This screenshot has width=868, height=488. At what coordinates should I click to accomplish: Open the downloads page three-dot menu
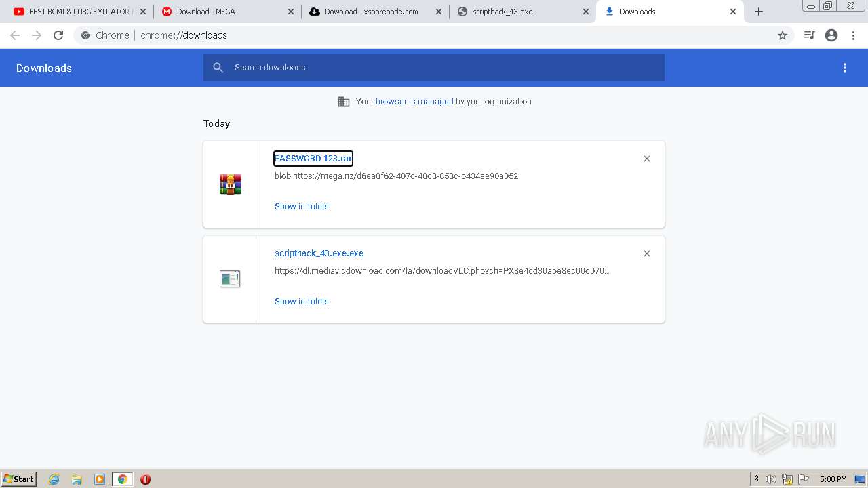pos(845,68)
